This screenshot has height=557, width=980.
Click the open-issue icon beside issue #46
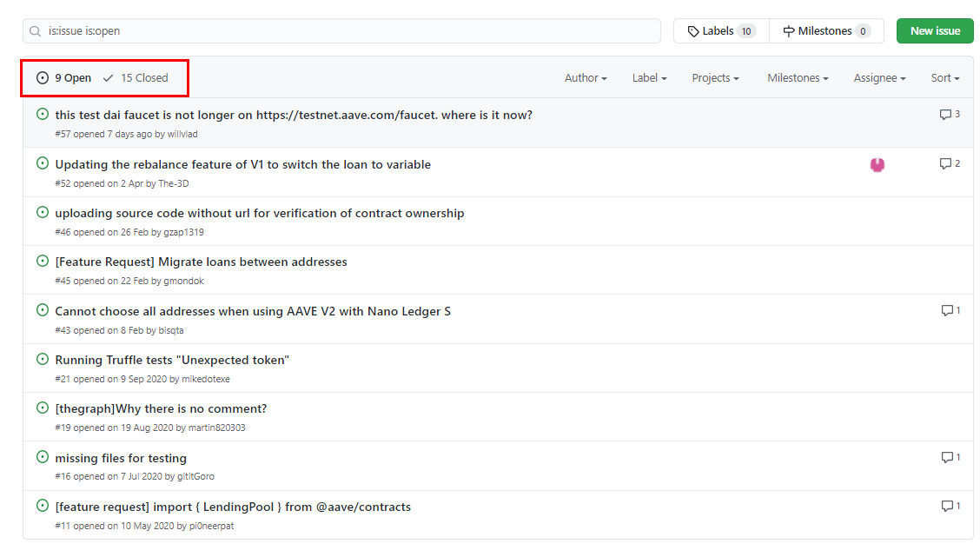pyautogui.click(x=43, y=212)
